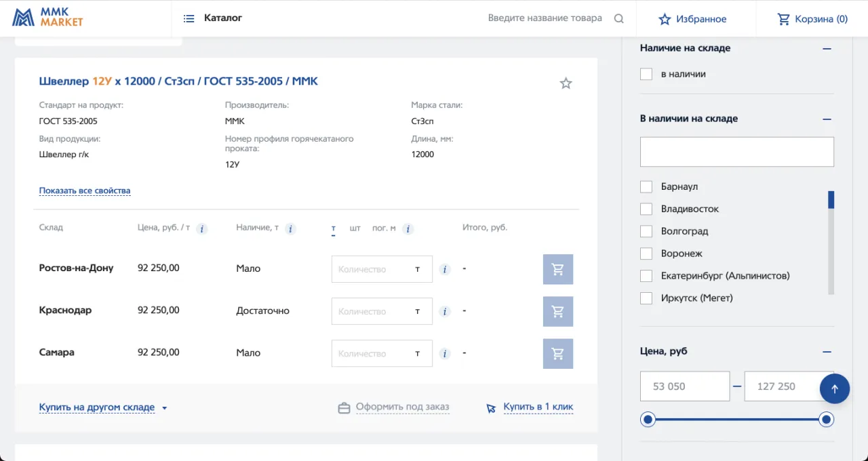This screenshot has height=461, width=868.
Task: Collapse the 'Цена, руб' filter section
Action: point(826,352)
